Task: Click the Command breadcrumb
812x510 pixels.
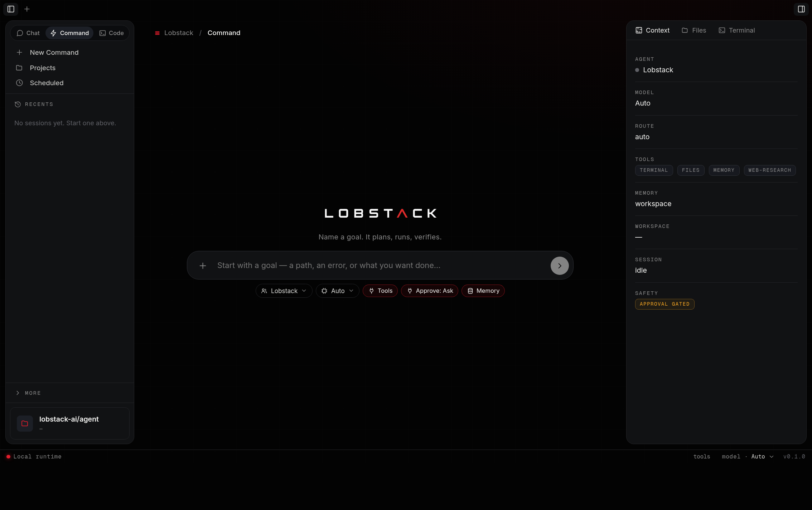Action: point(224,33)
